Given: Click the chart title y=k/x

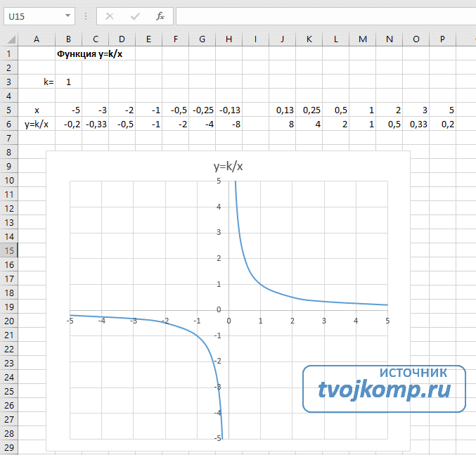Looking at the screenshot, I should click(229, 167).
